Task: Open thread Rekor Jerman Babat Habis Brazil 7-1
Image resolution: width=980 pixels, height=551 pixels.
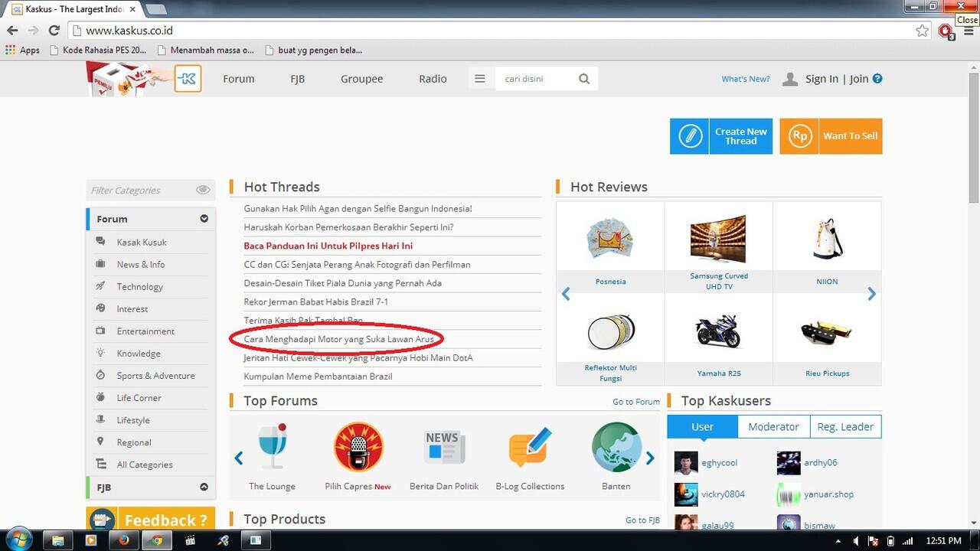Action: coord(316,302)
